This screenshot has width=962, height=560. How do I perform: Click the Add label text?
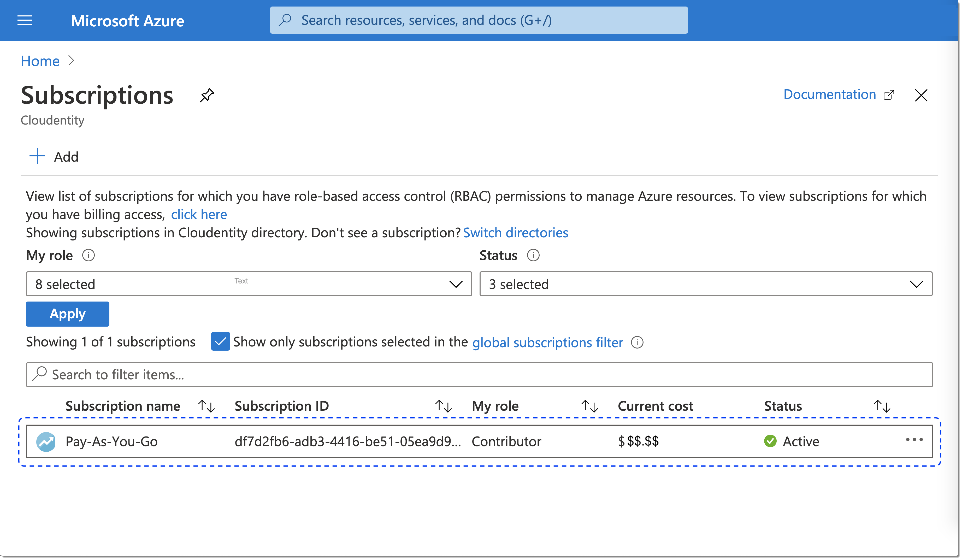click(x=66, y=157)
